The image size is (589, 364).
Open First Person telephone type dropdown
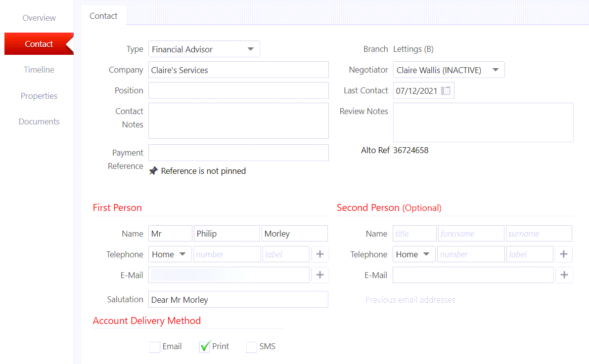point(170,254)
